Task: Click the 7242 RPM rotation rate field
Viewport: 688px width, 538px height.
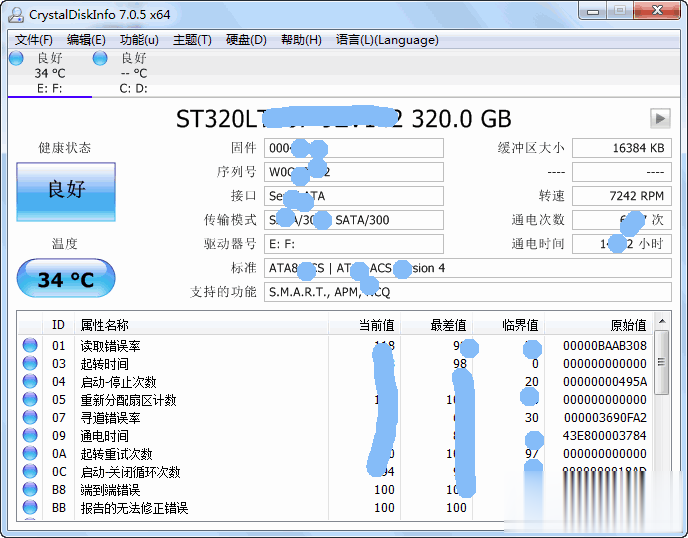Action: [x=622, y=196]
